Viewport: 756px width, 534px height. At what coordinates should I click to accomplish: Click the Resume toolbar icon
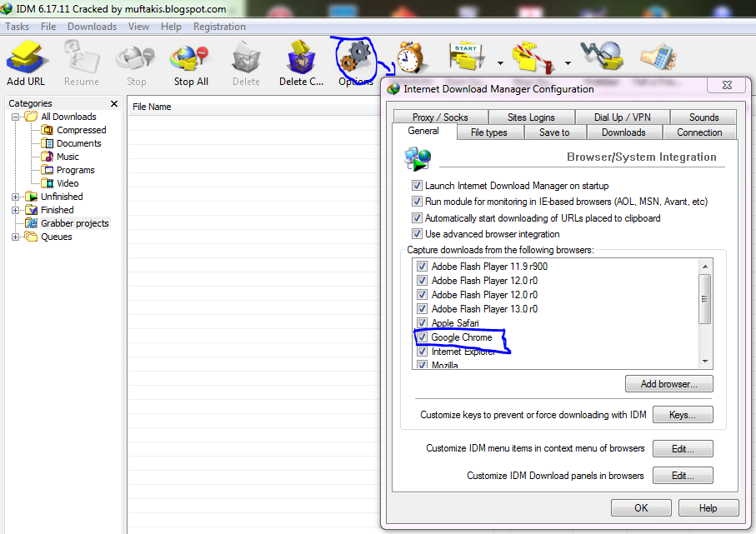click(82, 57)
